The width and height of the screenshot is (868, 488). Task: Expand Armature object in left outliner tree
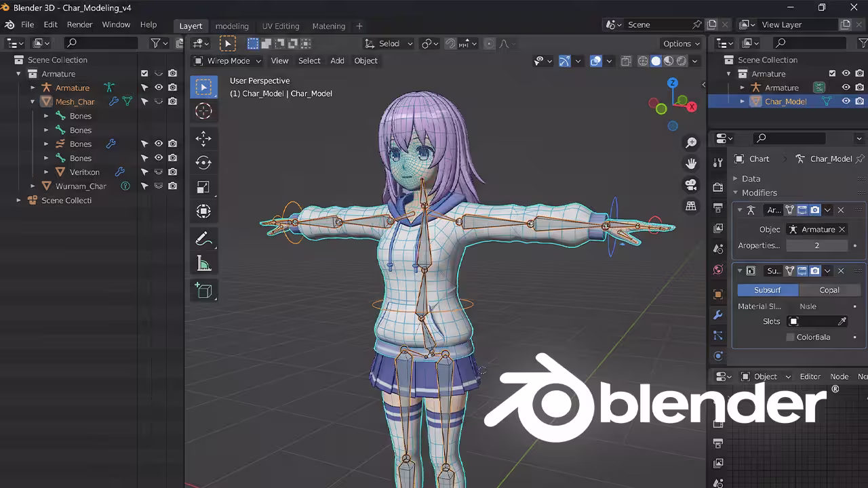click(33, 87)
